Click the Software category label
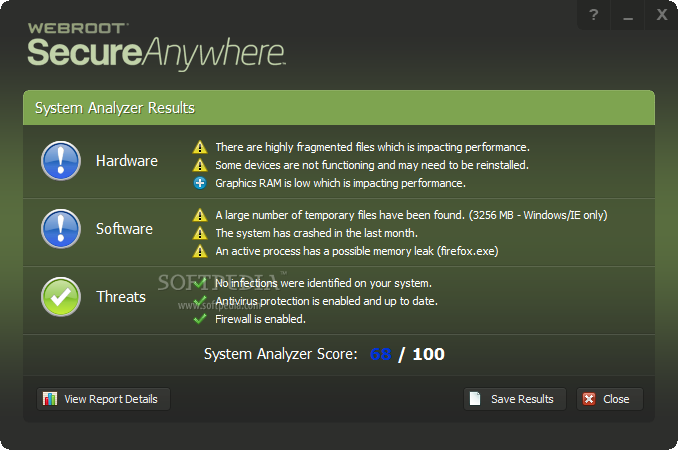Image resolution: width=678 pixels, height=450 pixels. pos(124,229)
